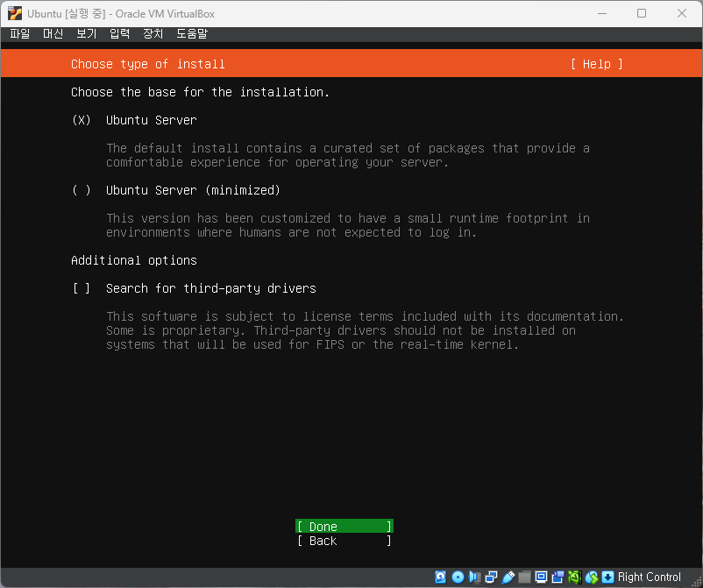Click the audio status icon

click(474, 577)
